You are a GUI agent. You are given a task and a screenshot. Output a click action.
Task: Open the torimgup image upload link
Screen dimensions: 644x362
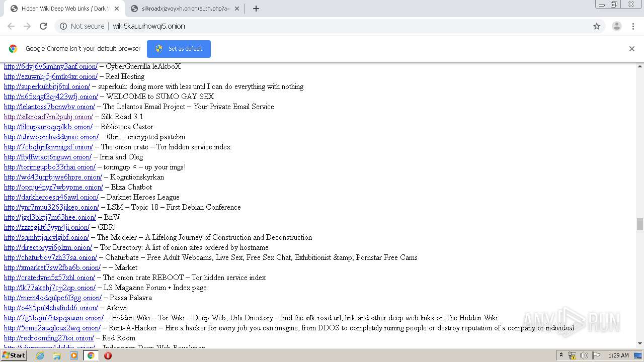click(50, 167)
